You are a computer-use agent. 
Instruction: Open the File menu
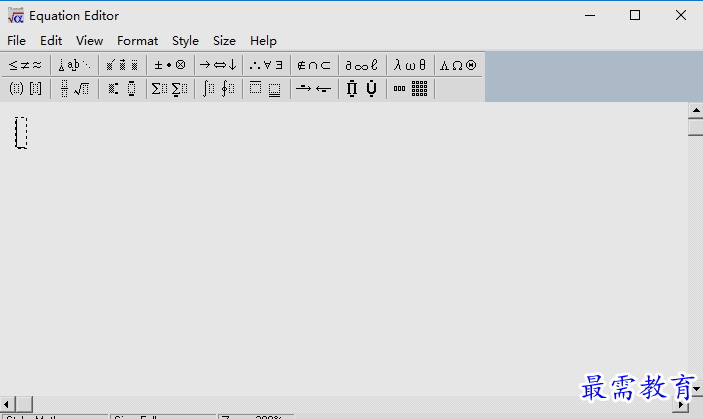pos(17,41)
